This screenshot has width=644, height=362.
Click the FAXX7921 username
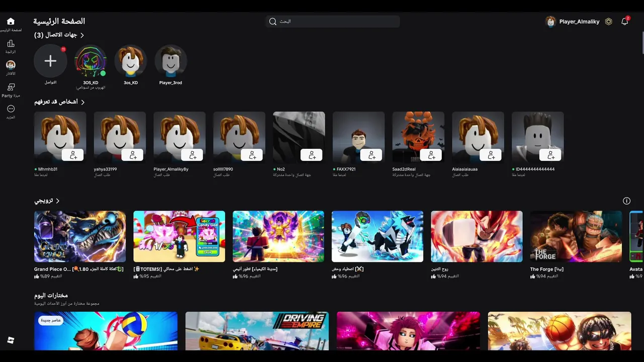pos(346,169)
